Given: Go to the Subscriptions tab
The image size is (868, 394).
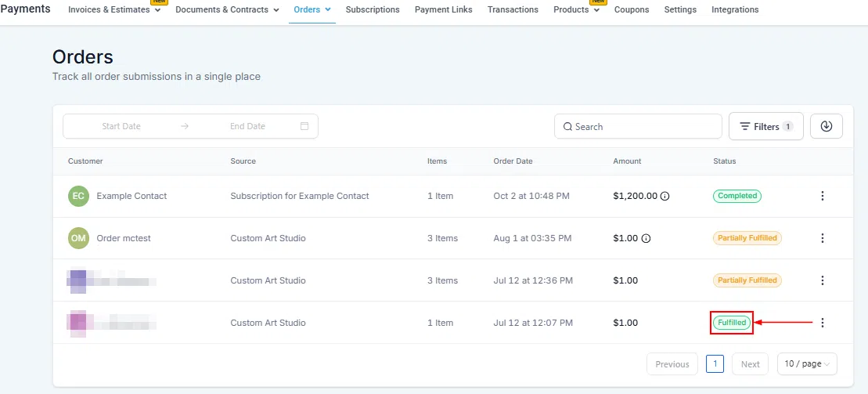Looking at the screenshot, I should point(373,9).
